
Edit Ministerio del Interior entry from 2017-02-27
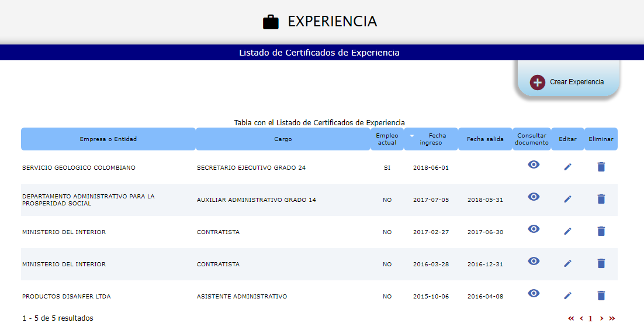coord(567,231)
